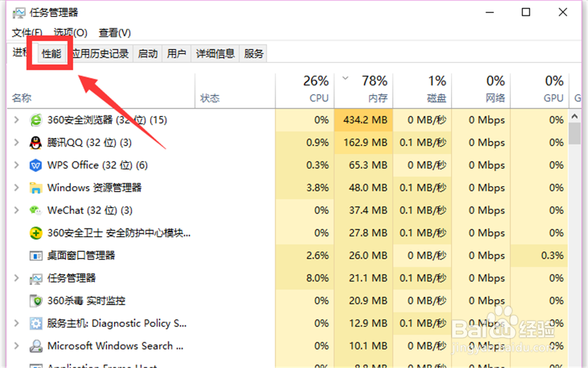588x368 pixels.
Task: Click the Task Manager title bar icon
Action: [19, 13]
